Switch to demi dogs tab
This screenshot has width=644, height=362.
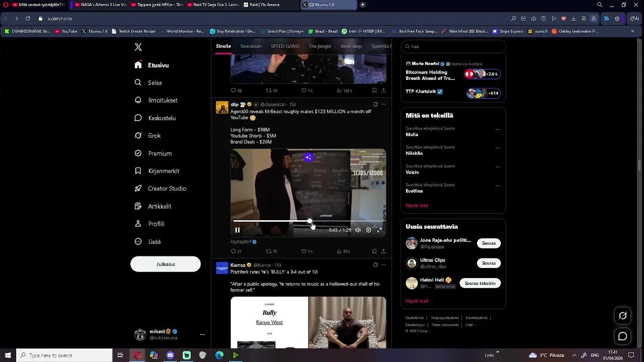pos(351,46)
